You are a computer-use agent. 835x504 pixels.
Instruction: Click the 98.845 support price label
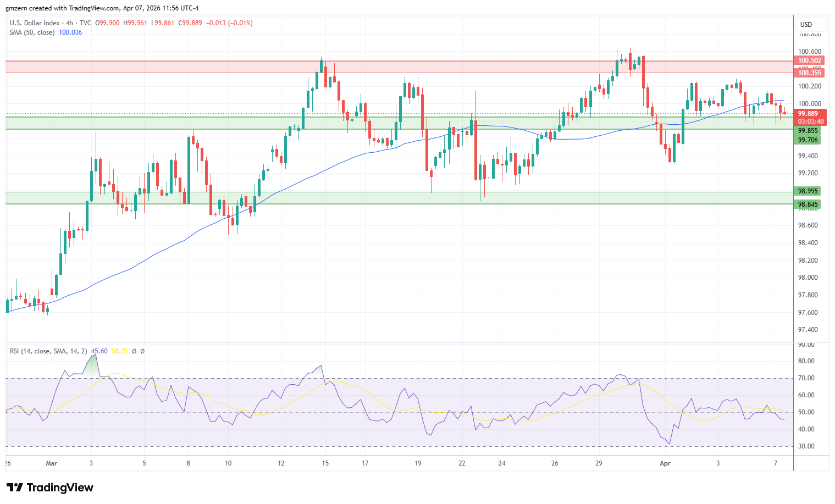click(808, 204)
